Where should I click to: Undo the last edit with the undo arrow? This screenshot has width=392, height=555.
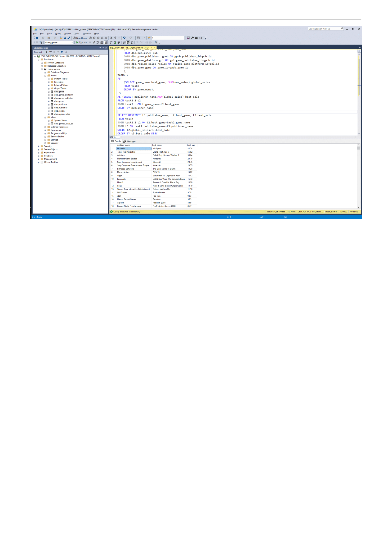click(x=124, y=38)
